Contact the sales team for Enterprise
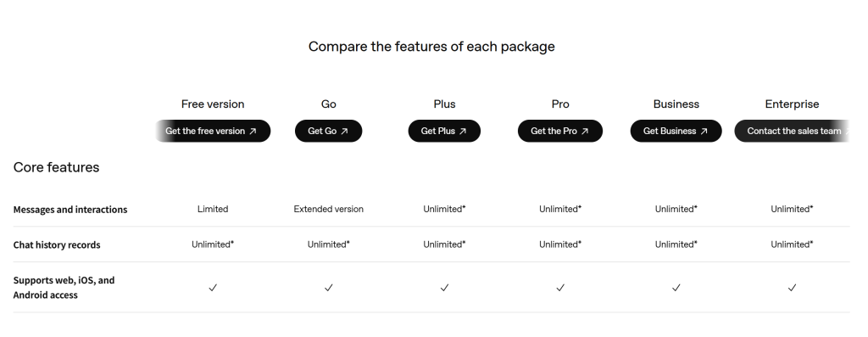The height and width of the screenshot is (337, 868). (792, 132)
